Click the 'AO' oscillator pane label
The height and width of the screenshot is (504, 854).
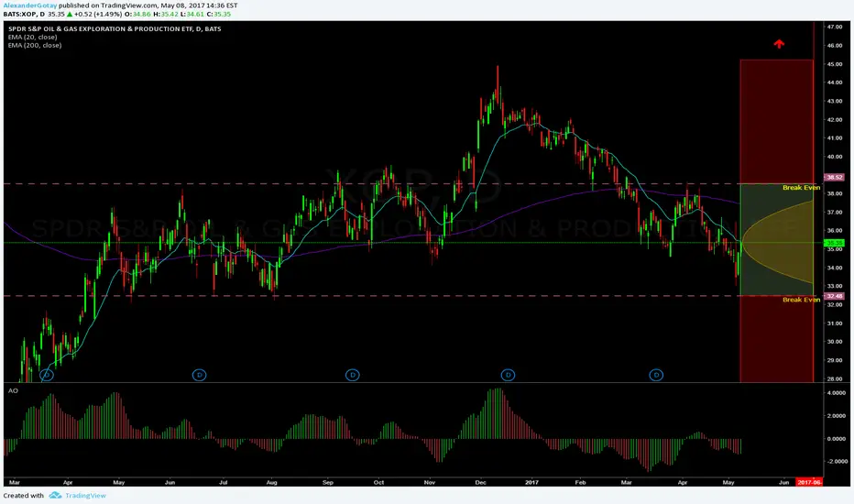pyautogui.click(x=13, y=390)
